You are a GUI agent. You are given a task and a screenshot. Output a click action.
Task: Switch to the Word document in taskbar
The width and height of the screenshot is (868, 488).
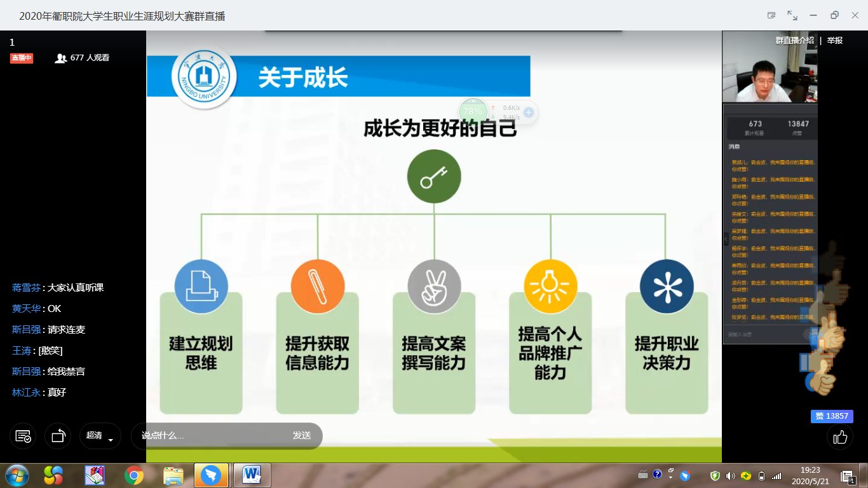click(x=252, y=475)
